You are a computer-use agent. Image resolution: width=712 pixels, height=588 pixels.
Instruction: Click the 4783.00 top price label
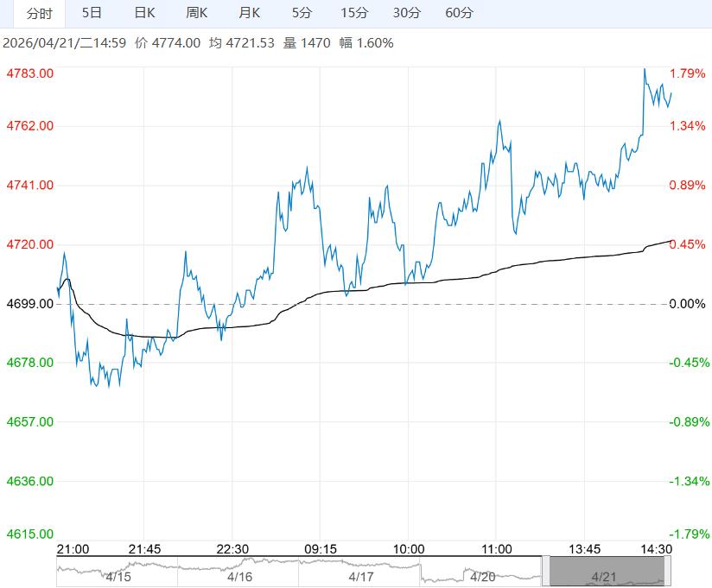click(30, 73)
